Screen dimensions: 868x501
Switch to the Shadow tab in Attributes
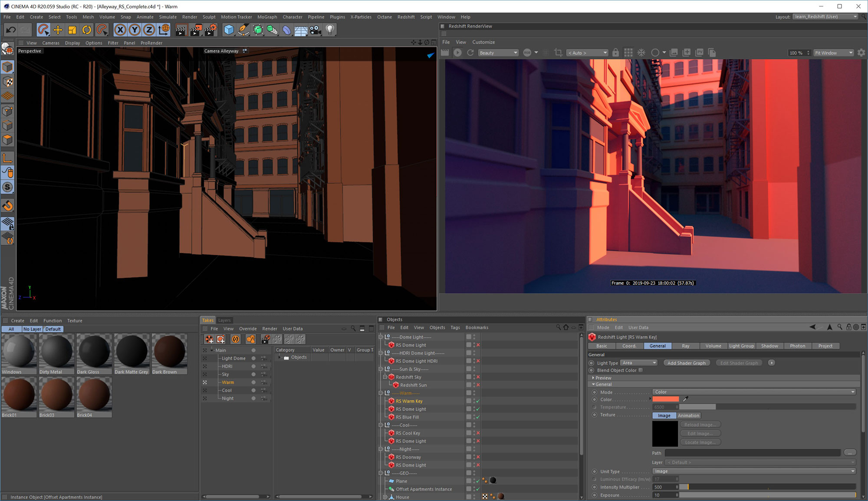[x=769, y=346]
